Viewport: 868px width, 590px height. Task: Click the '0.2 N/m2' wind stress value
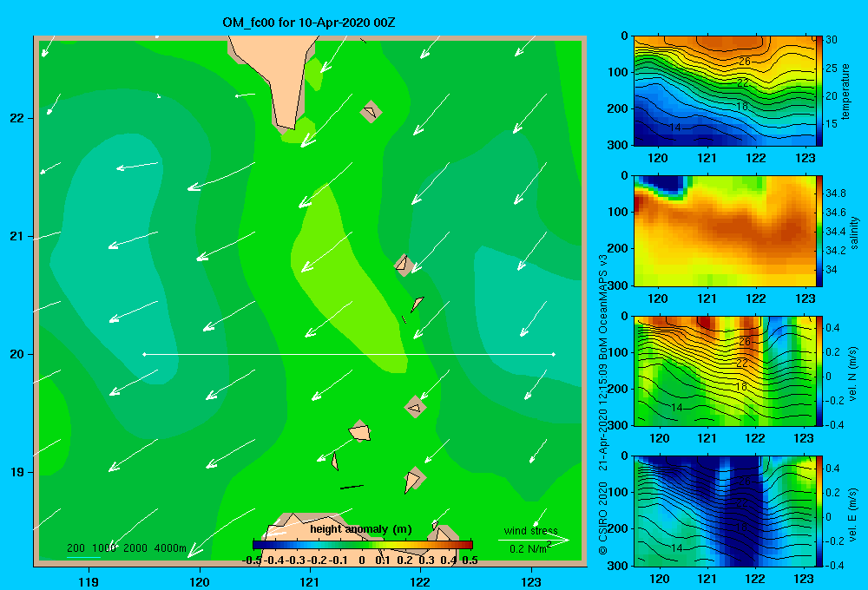pos(530,548)
